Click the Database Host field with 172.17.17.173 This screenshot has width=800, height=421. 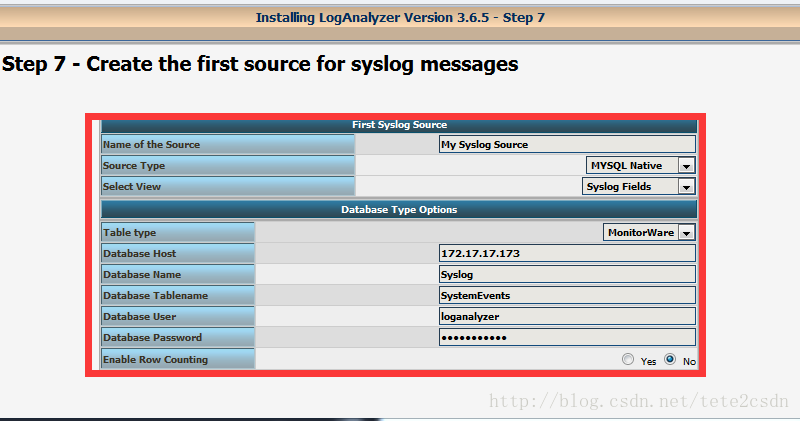567,254
